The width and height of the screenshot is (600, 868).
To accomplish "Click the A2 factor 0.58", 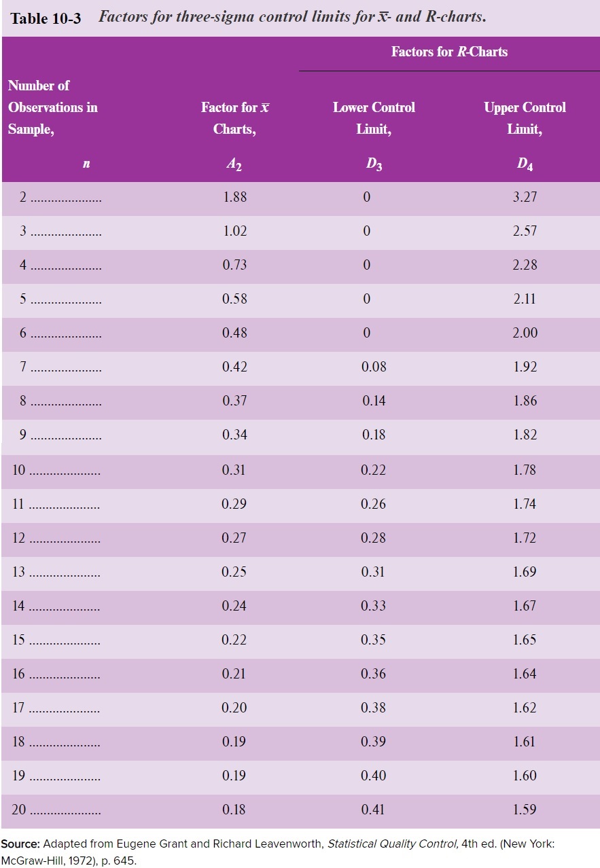I will (234, 299).
